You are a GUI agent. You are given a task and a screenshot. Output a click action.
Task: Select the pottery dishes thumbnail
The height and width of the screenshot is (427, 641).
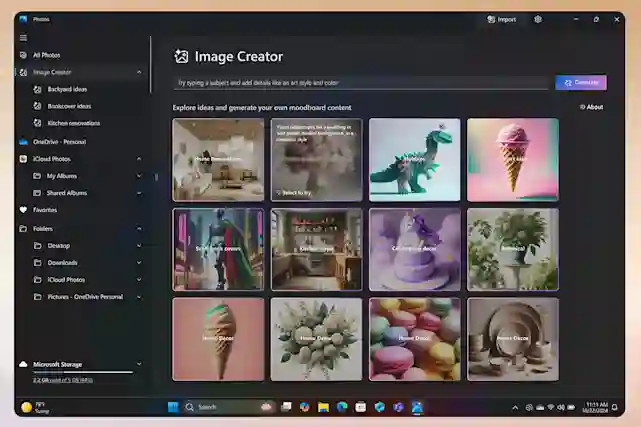[513, 340]
